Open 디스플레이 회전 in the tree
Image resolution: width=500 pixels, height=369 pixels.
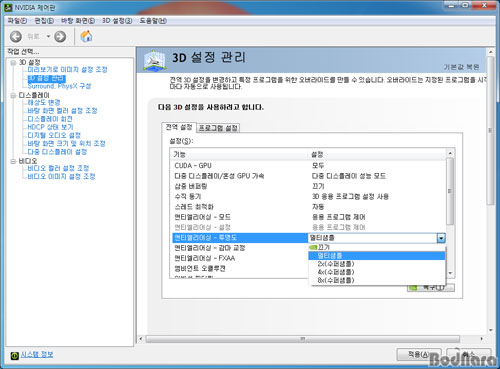click(x=50, y=119)
